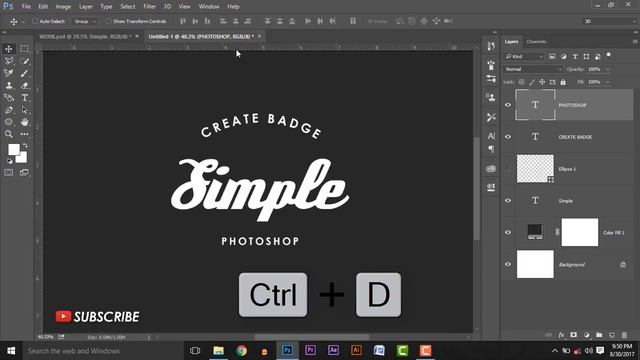This screenshot has height=360, width=640.
Task: Select the Brush tool
Action: coord(24,73)
